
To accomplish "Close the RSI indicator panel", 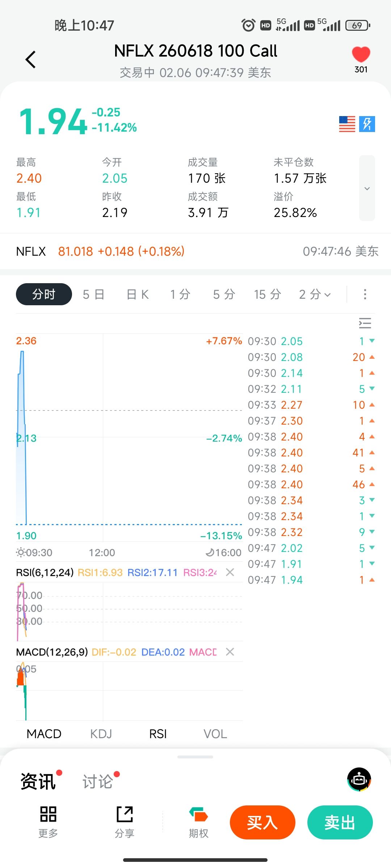I will (230, 572).
